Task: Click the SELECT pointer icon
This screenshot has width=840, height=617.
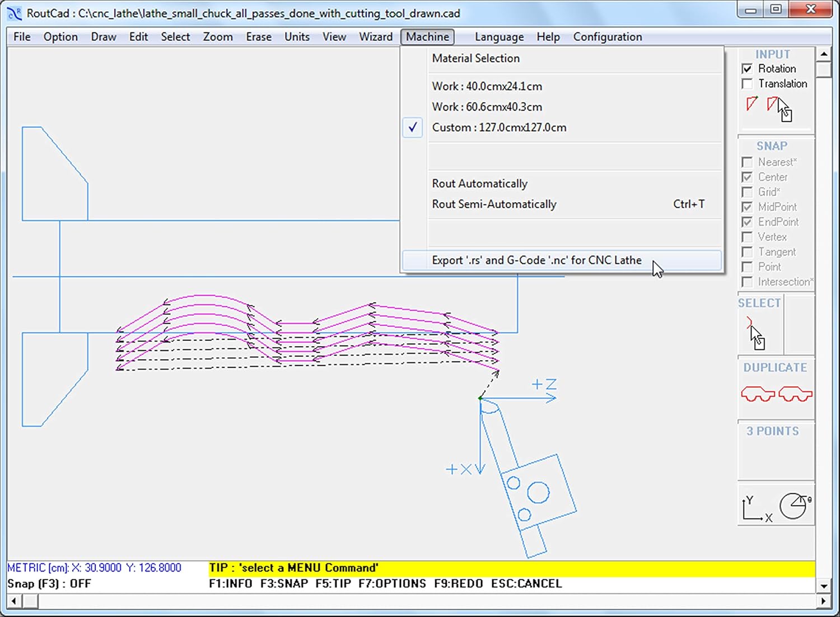Action: point(754,333)
